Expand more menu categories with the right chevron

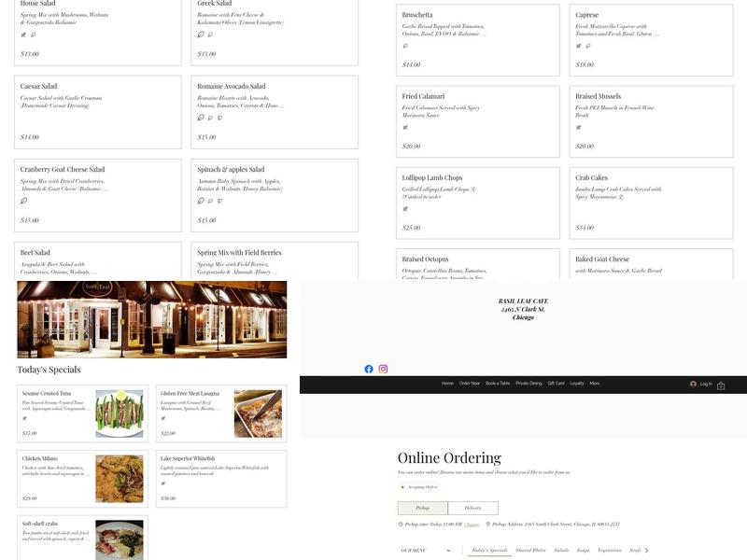[x=644, y=550]
